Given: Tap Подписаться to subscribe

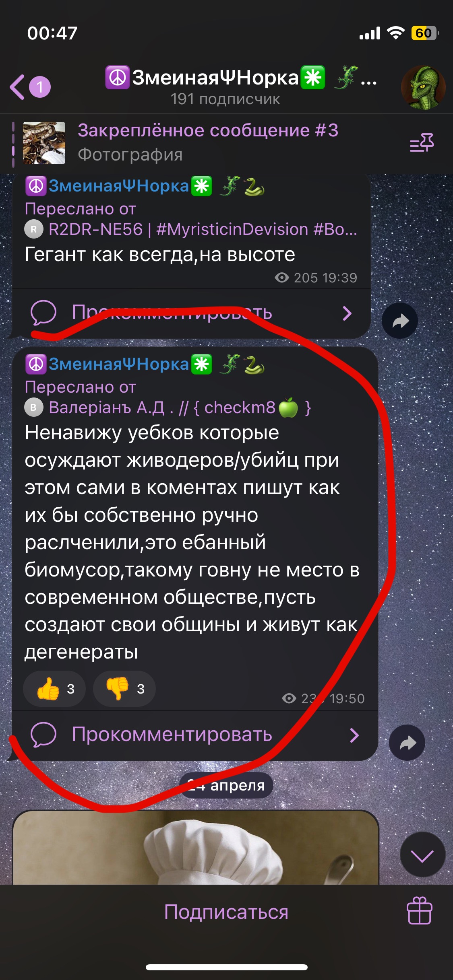Looking at the screenshot, I should [226, 912].
